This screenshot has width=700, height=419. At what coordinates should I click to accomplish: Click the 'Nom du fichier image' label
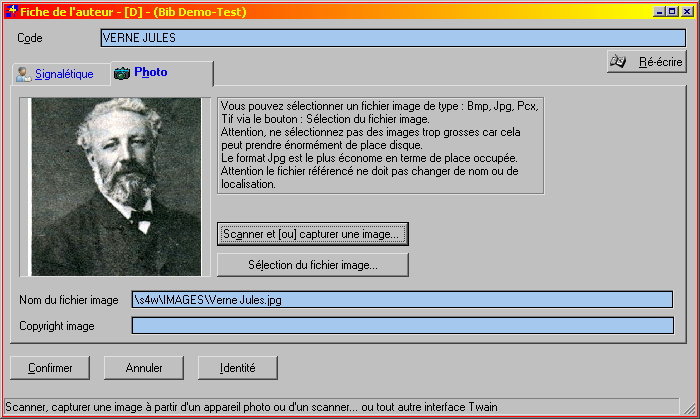coord(68,300)
